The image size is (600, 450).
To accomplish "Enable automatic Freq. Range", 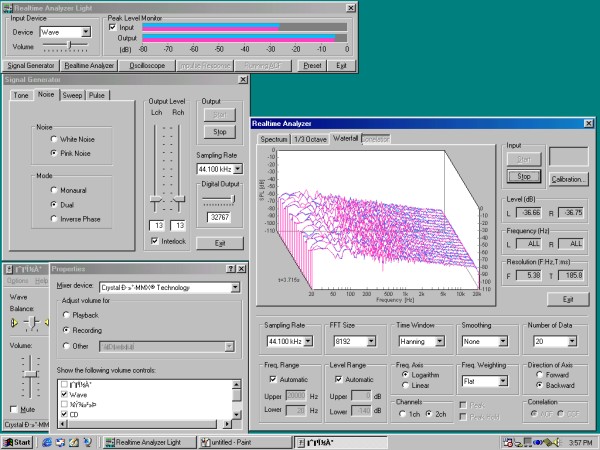I will [x=273, y=379].
